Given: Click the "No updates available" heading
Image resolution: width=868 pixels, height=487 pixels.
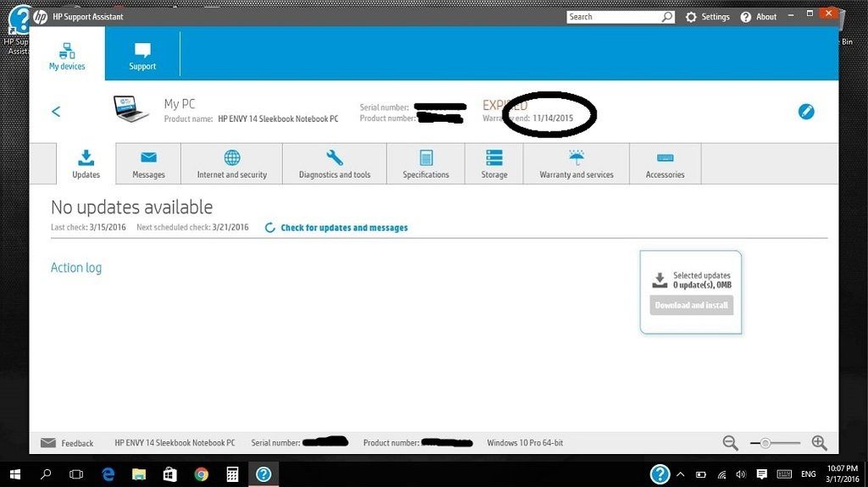Looking at the screenshot, I should click(131, 207).
